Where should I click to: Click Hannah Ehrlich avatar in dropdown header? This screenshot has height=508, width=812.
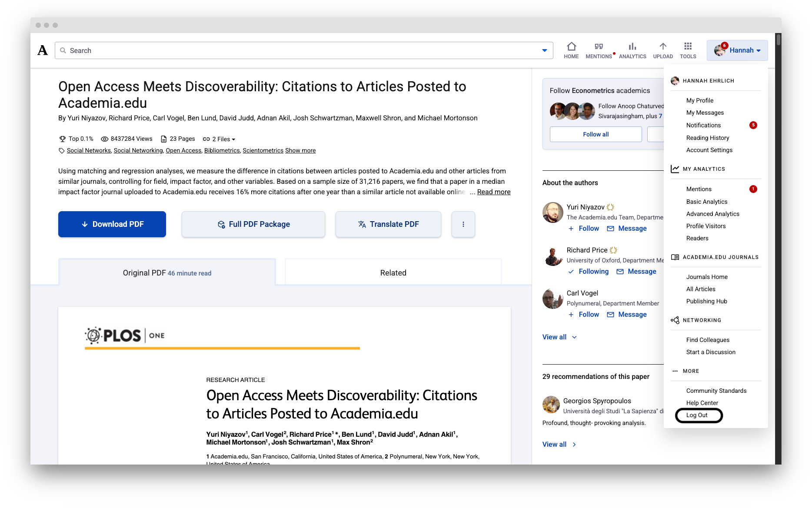(x=675, y=81)
